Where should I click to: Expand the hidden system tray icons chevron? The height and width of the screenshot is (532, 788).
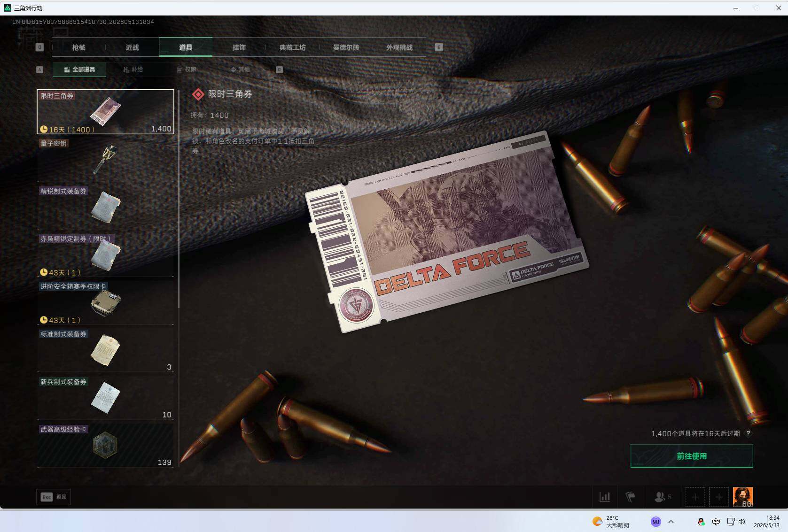[x=671, y=521]
